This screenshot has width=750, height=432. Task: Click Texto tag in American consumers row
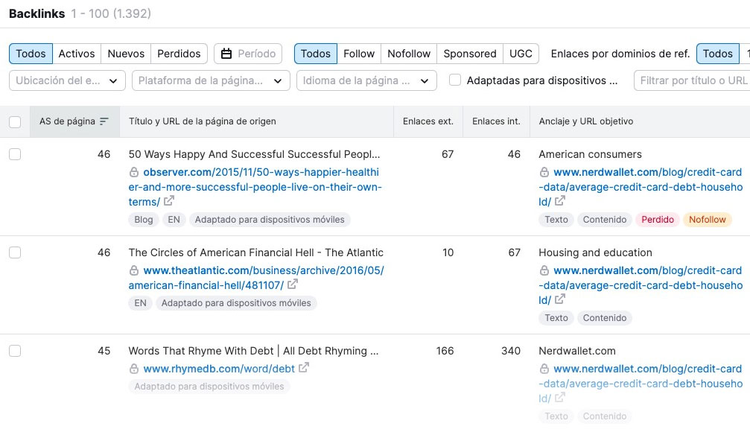(x=556, y=220)
